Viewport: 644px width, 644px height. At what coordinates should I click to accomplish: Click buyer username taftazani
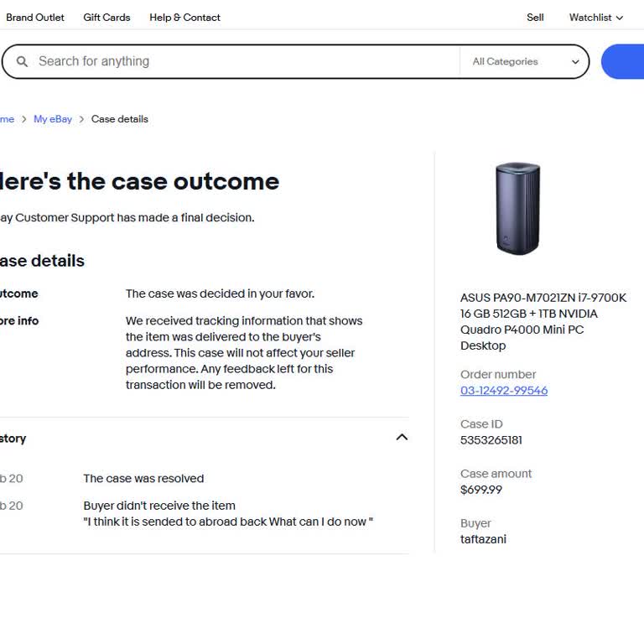(x=483, y=539)
